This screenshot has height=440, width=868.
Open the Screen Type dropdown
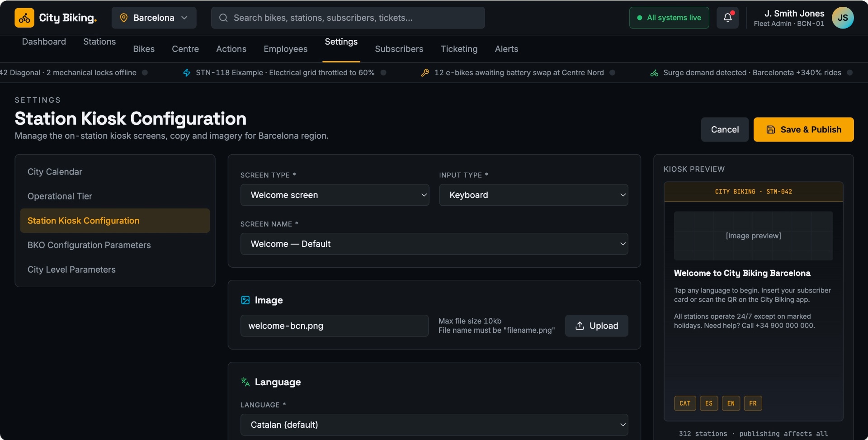coord(335,195)
